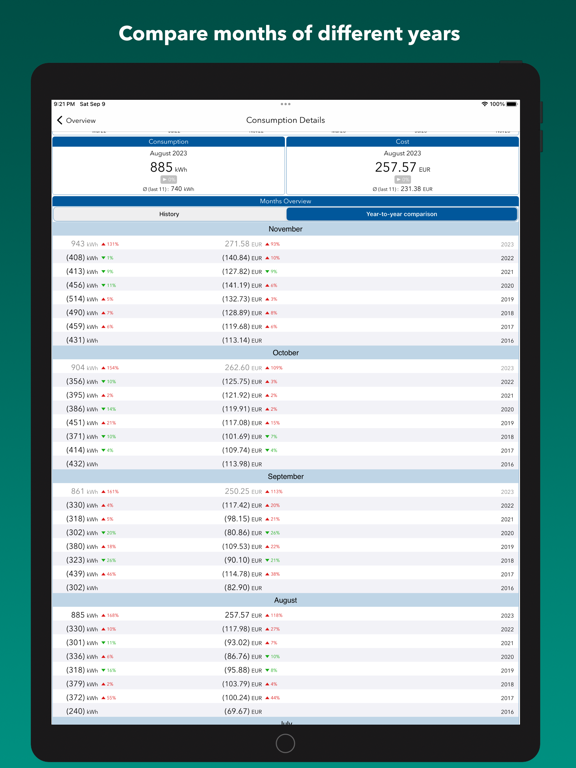This screenshot has height=768, width=576.
Task: Tap the November section header
Action: pos(286,229)
